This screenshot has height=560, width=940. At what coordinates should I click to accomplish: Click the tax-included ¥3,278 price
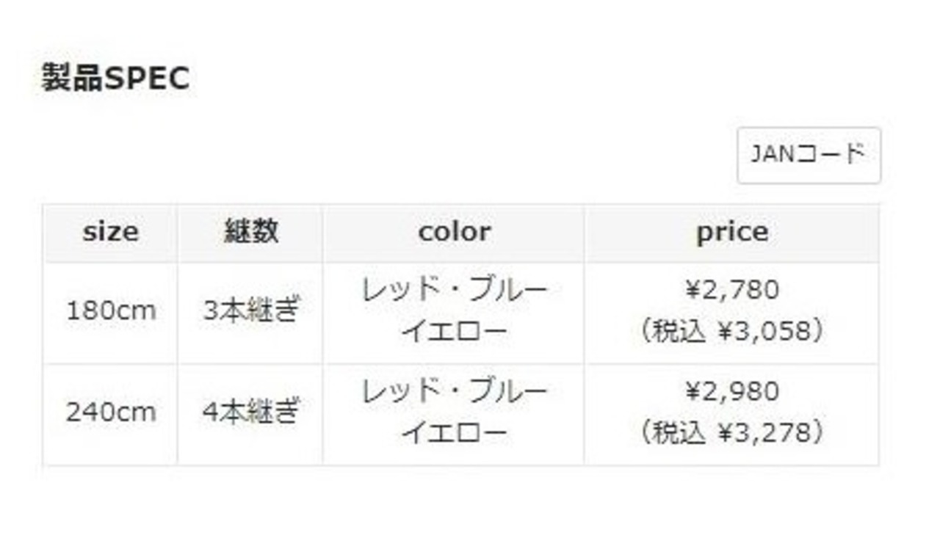coord(731,433)
